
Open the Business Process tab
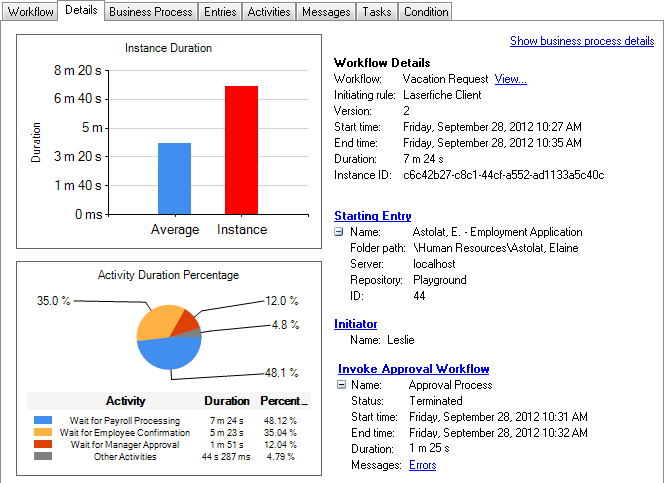tap(151, 12)
